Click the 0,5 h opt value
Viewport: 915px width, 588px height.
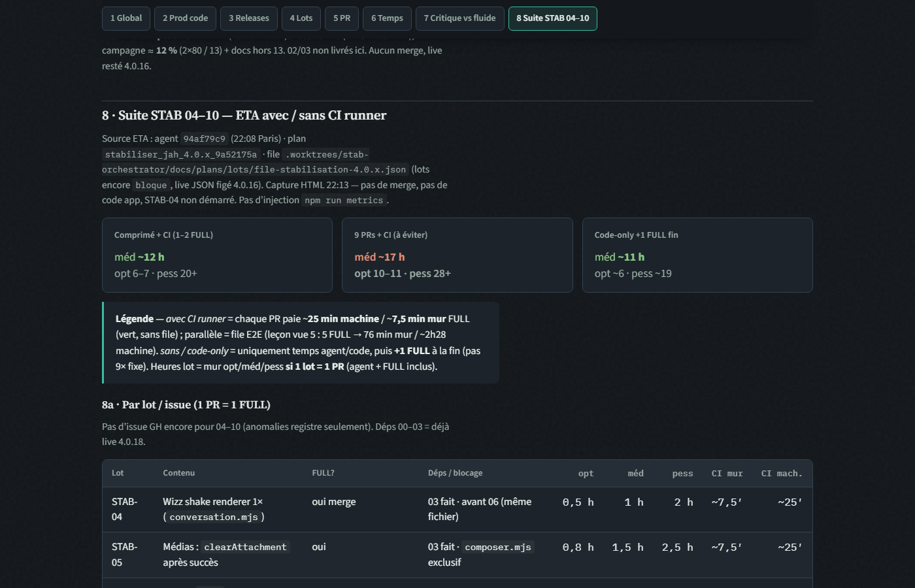tap(578, 502)
